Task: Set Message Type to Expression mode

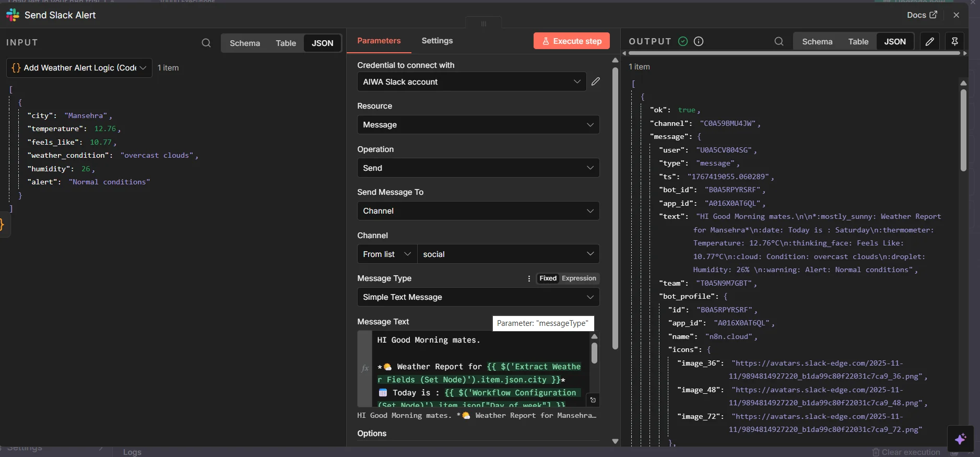Action: pyautogui.click(x=578, y=278)
